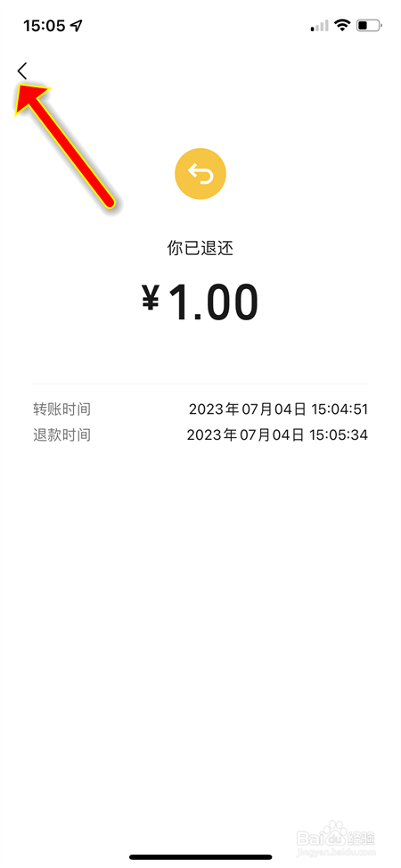This screenshot has width=401, height=868.
Task: Tap the 转账时间 label
Action: coord(61,409)
